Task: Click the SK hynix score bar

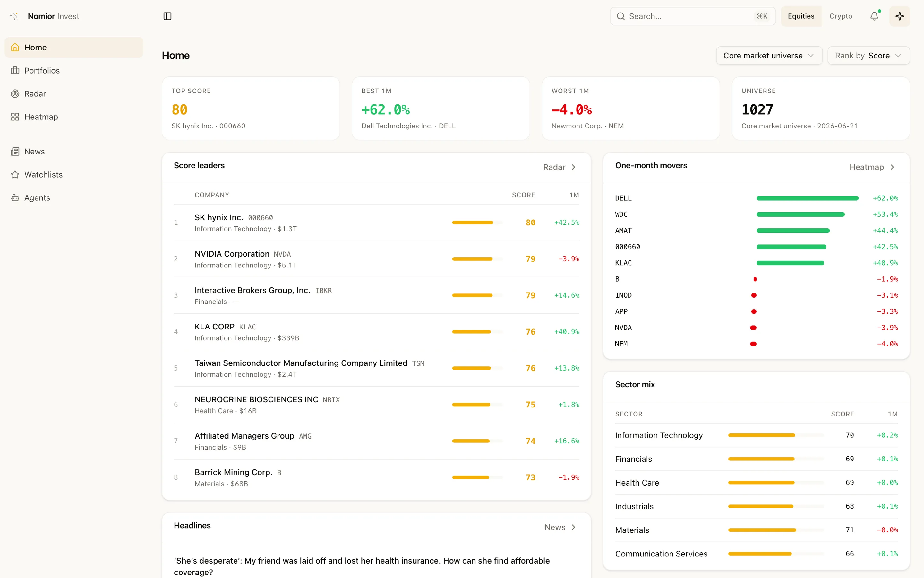Action: coord(477,223)
